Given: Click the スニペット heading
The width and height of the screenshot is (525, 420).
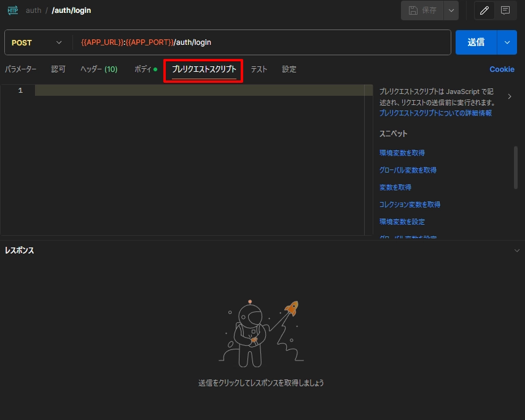Looking at the screenshot, I should click(393, 134).
